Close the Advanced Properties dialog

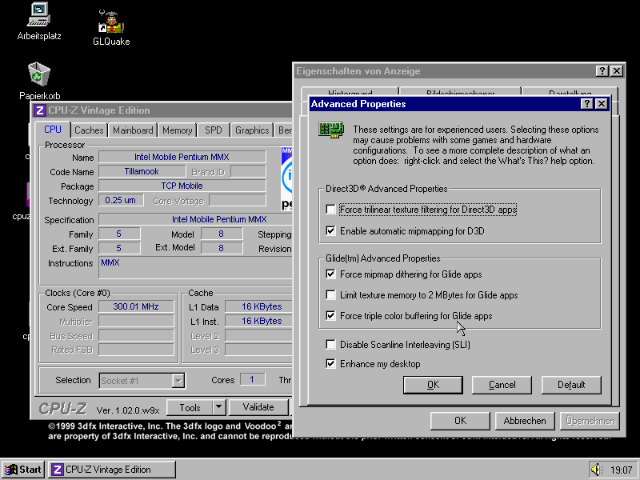[x=601, y=104]
